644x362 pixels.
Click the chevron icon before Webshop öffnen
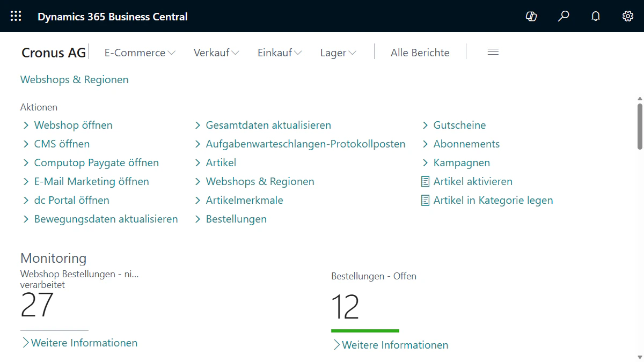pos(26,125)
